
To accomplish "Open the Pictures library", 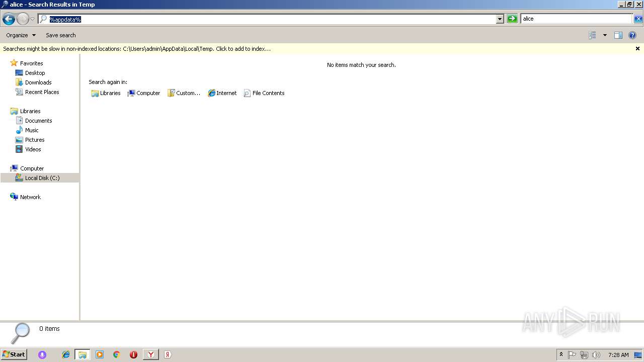I will click(35, 140).
